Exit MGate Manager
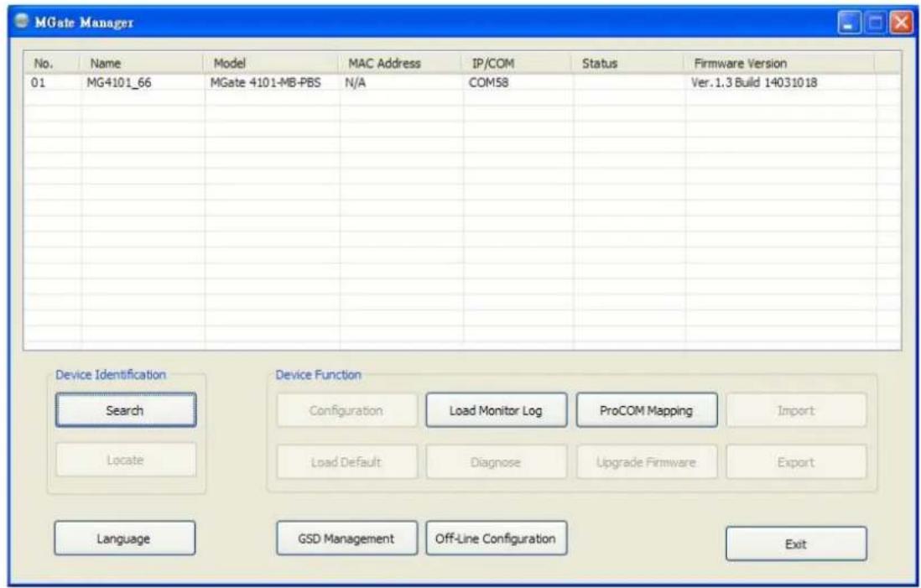921x588 pixels. (797, 544)
